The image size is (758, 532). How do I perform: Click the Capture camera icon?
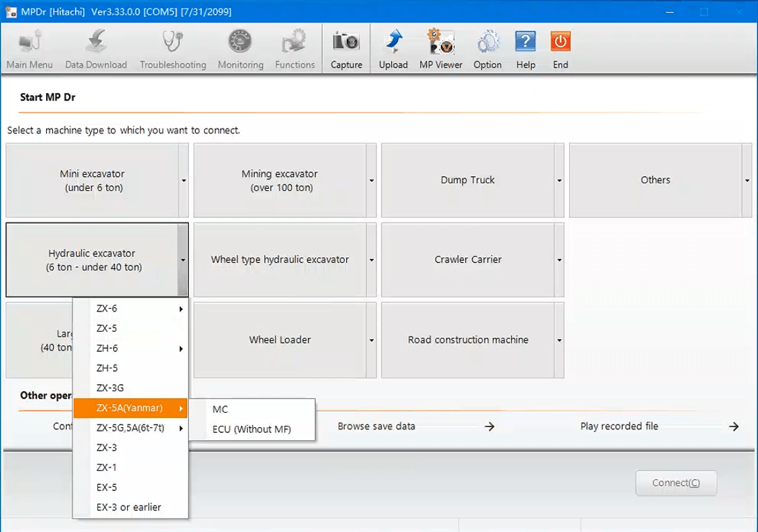point(346,42)
